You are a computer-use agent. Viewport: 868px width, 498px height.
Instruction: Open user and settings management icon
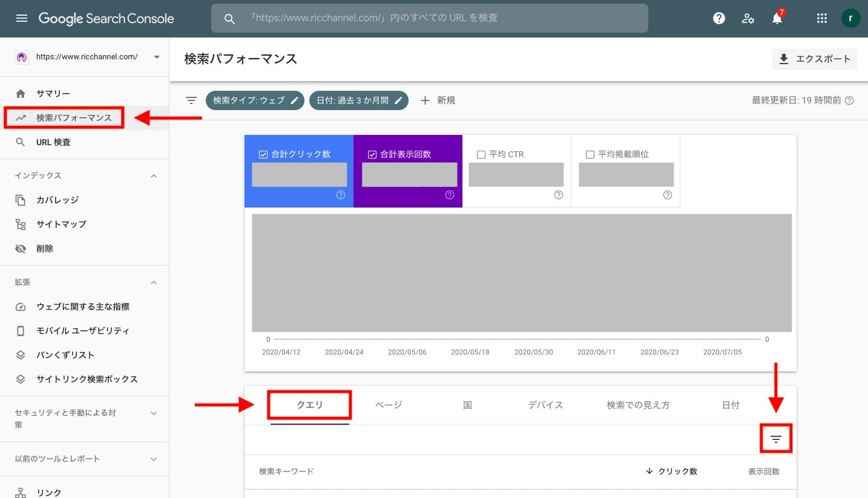pyautogui.click(x=748, y=18)
